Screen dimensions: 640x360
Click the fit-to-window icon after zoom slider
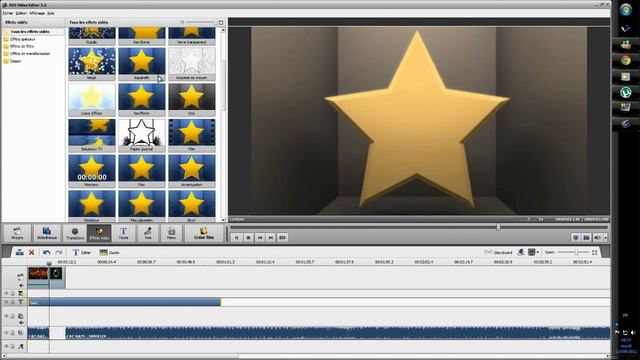[595, 253]
